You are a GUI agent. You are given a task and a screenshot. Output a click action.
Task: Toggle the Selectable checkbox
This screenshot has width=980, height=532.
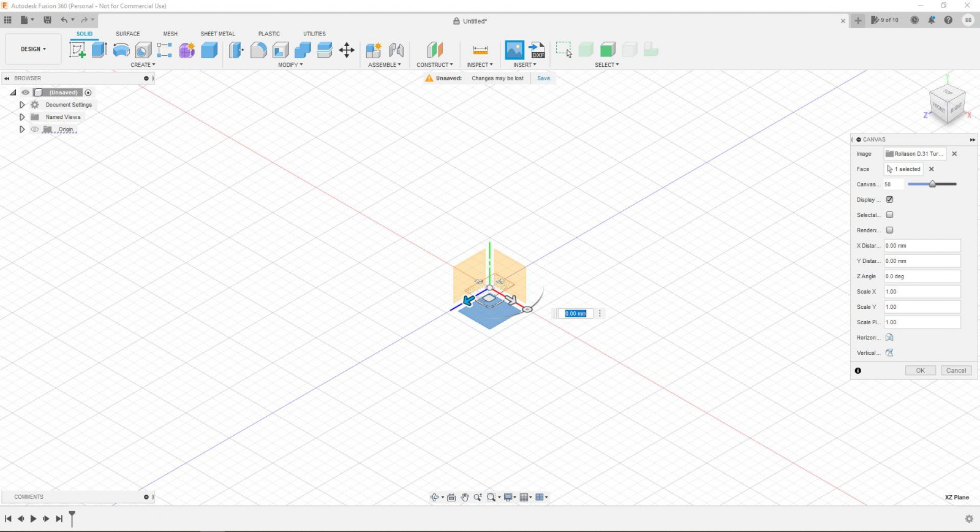890,215
